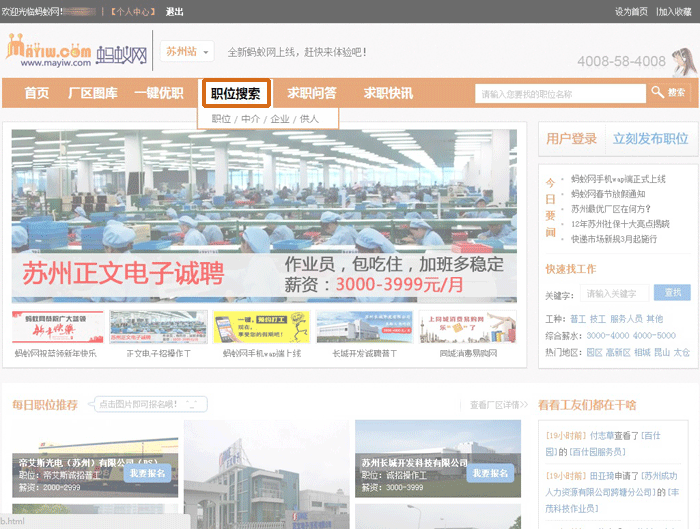Click 设为首页 in the top bar
Viewport: 700px width, 529px height.
[x=631, y=12]
